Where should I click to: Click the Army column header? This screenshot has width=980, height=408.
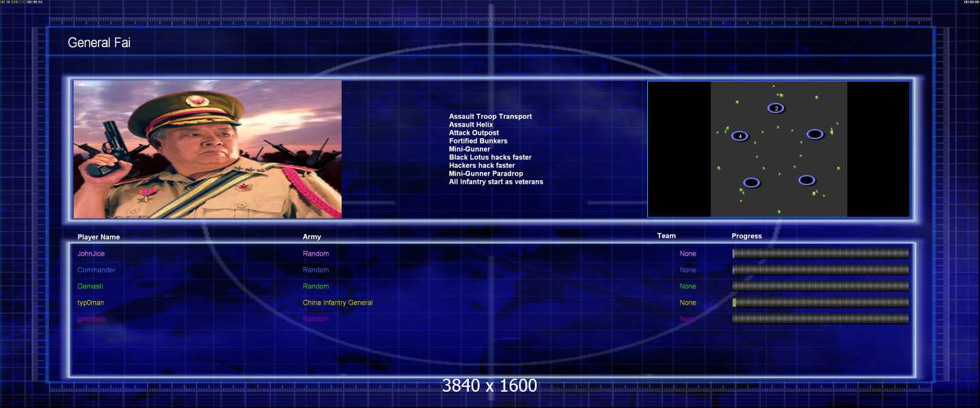(312, 237)
